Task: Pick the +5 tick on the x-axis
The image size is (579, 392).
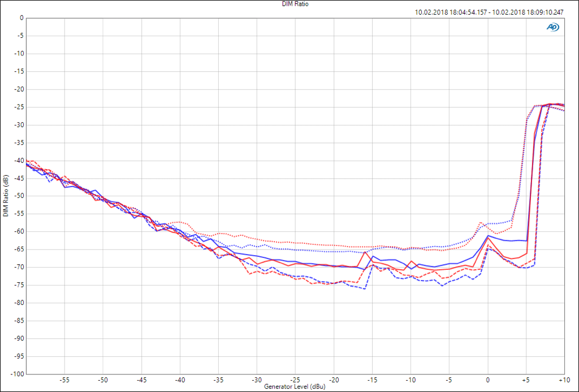Action: pyautogui.click(x=526, y=380)
